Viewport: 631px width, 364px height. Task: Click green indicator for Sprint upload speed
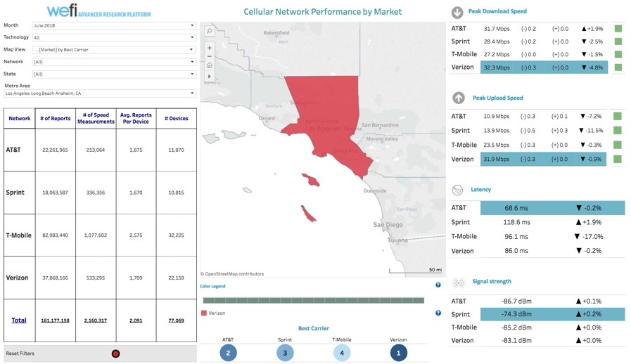point(618,130)
